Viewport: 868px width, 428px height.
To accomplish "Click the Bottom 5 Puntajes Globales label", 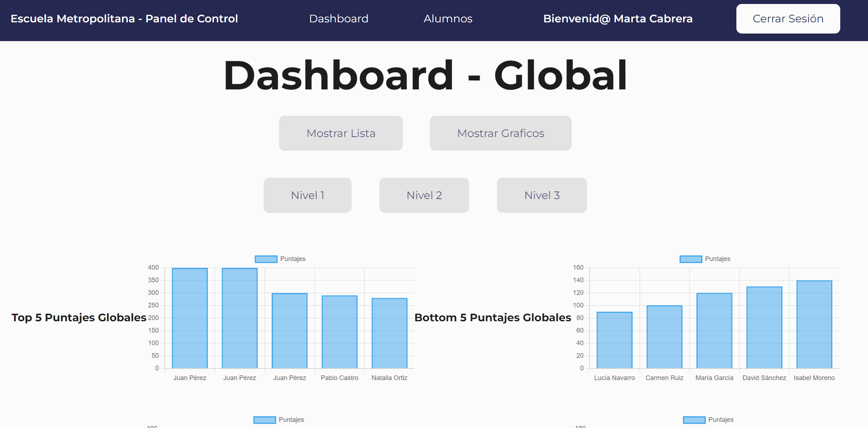I will coord(493,317).
